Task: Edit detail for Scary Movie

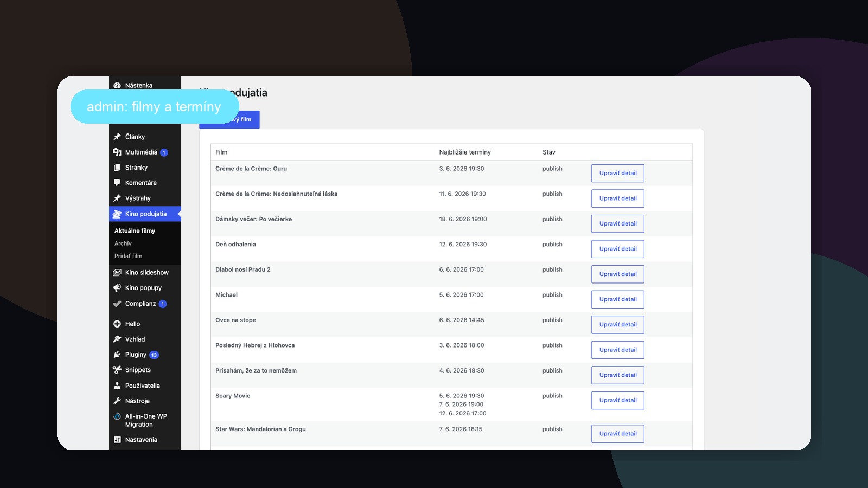Action: click(x=618, y=400)
